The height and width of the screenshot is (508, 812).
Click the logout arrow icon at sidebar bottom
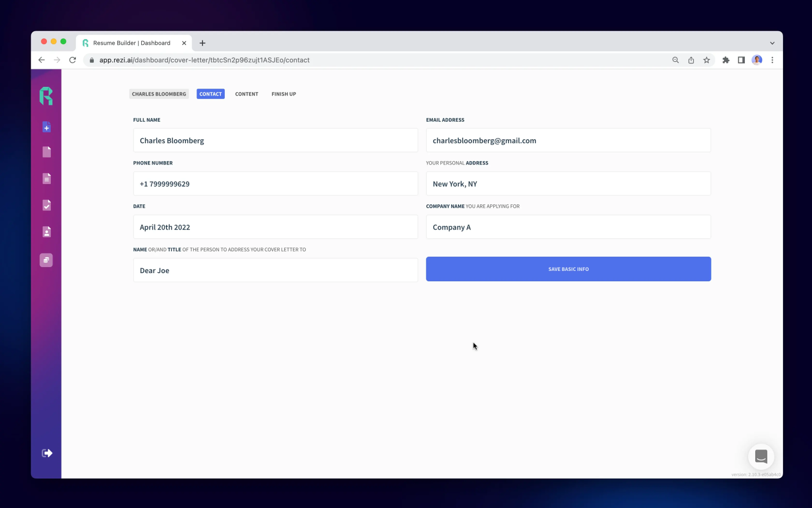[47, 453]
